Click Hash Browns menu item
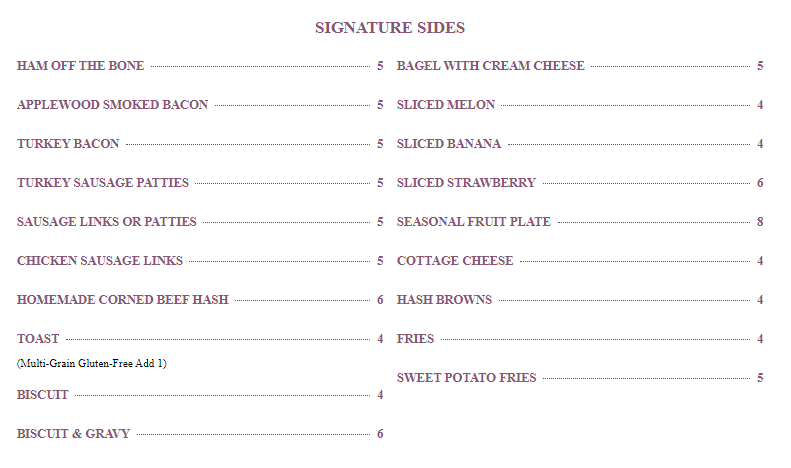Viewport: 791px width, 468px height. coord(444,300)
